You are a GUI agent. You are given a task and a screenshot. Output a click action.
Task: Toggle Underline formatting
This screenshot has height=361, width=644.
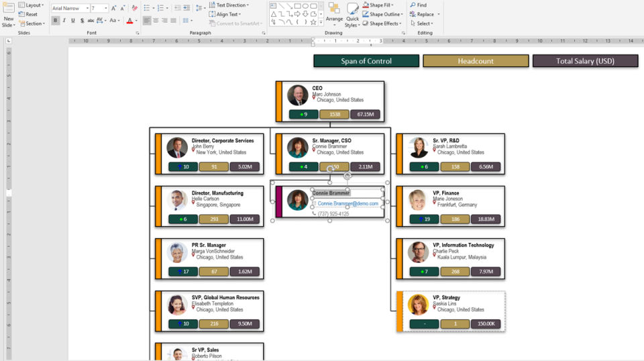tap(73, 21)
